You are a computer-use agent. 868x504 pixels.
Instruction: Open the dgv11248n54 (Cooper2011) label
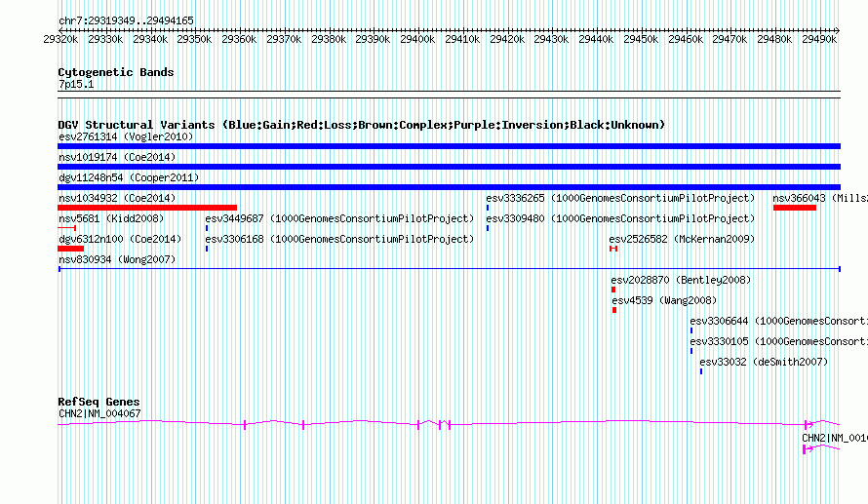tap(129, 177)
